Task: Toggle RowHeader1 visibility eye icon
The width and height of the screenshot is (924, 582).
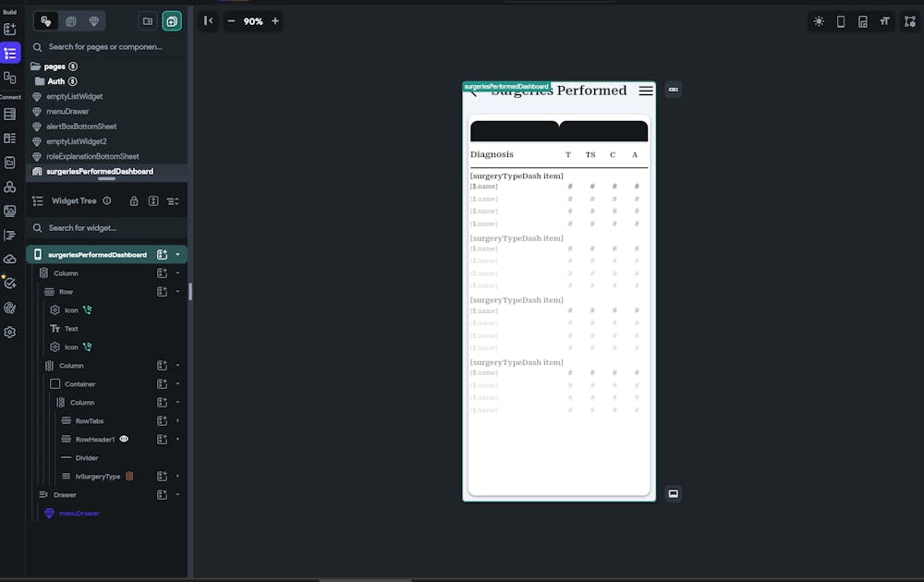Action: click(124, 439)
